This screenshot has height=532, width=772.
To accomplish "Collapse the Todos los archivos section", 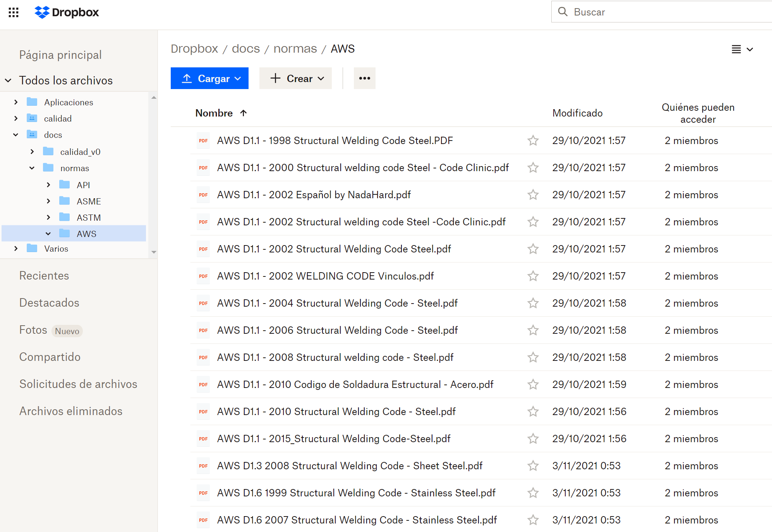I will pos(8,81).
